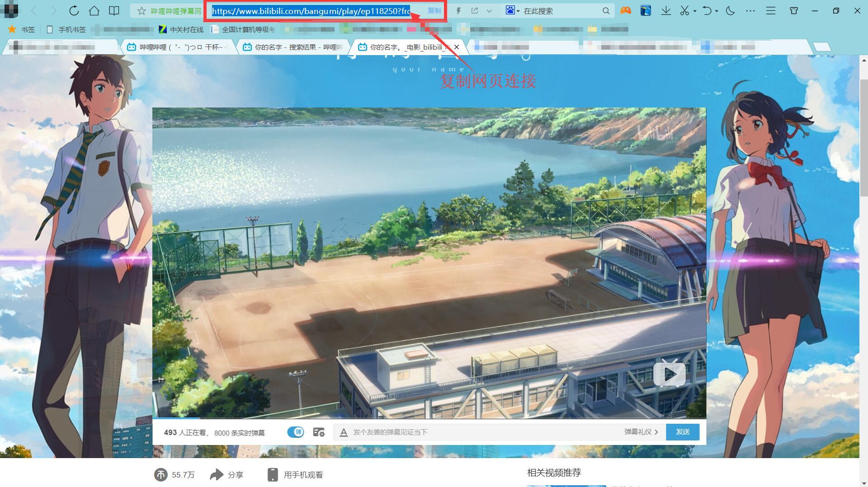This screenshot has height=487, width=868.
Task: Click the 发送 send button
Action: tap(683, 432)
